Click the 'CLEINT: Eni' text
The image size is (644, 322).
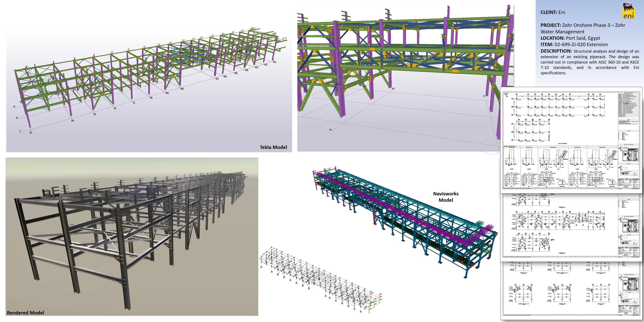coord(552,12)
